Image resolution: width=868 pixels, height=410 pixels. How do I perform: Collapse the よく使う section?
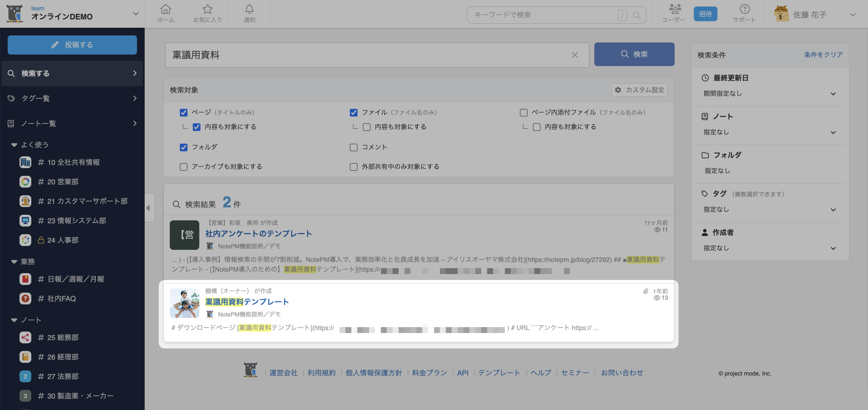(14, 145)
